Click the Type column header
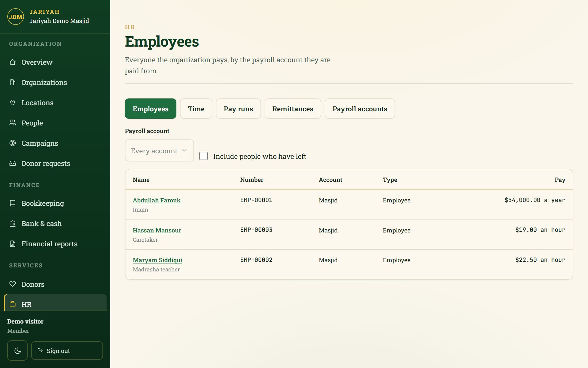 pyautogui.click(x=390, y=180)
